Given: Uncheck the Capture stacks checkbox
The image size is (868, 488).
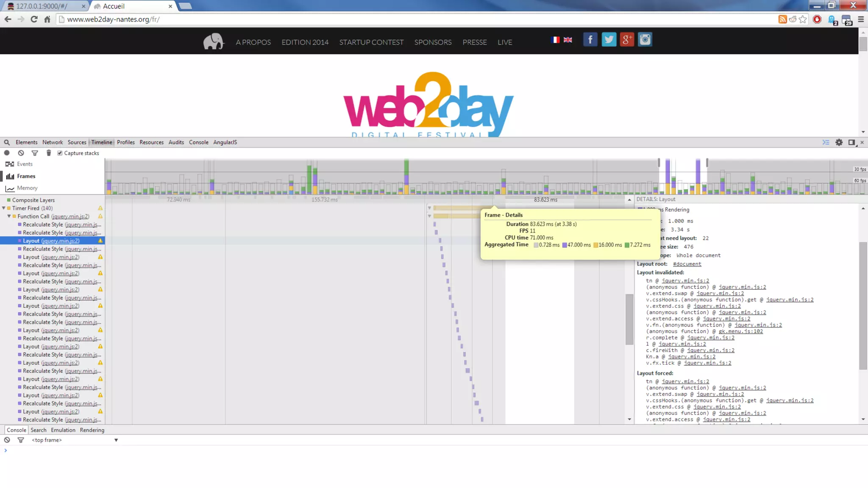Looking at the screenshot, I should [60, 153].
